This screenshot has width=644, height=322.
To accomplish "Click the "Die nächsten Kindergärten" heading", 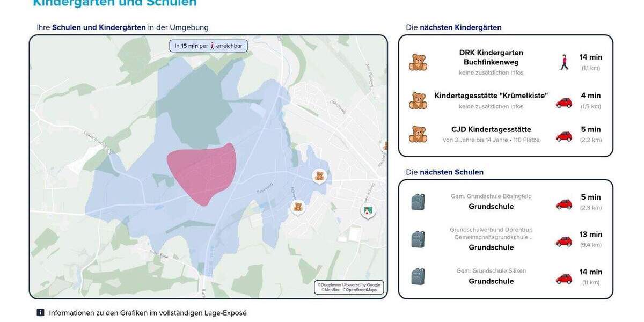I will pyautogui.click(x=453, y=27).
